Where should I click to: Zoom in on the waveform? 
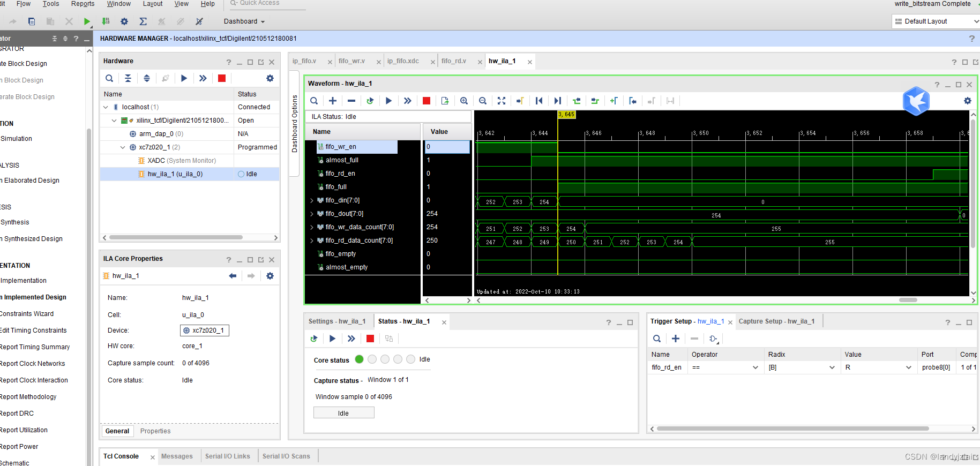click(464, 101)
